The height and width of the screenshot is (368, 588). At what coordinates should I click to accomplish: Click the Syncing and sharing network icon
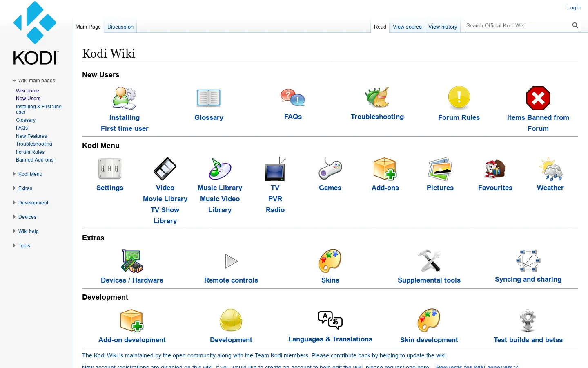pyautogui.click(x=528, y=260)
